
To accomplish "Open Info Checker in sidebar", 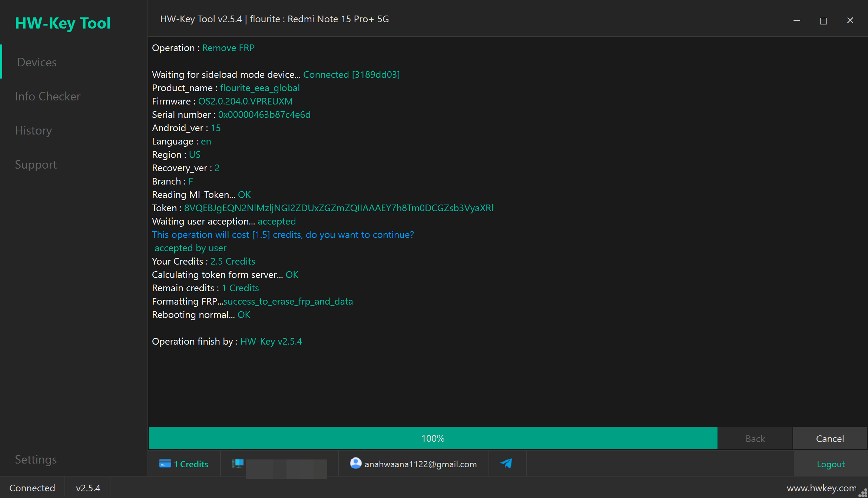I will pyautogui.click(x=47, y=96).
